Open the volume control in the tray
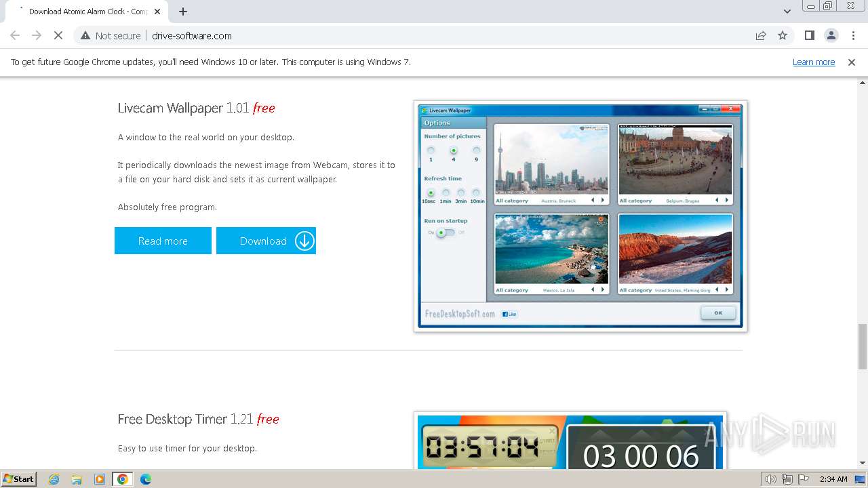 [x=771, y=479]
